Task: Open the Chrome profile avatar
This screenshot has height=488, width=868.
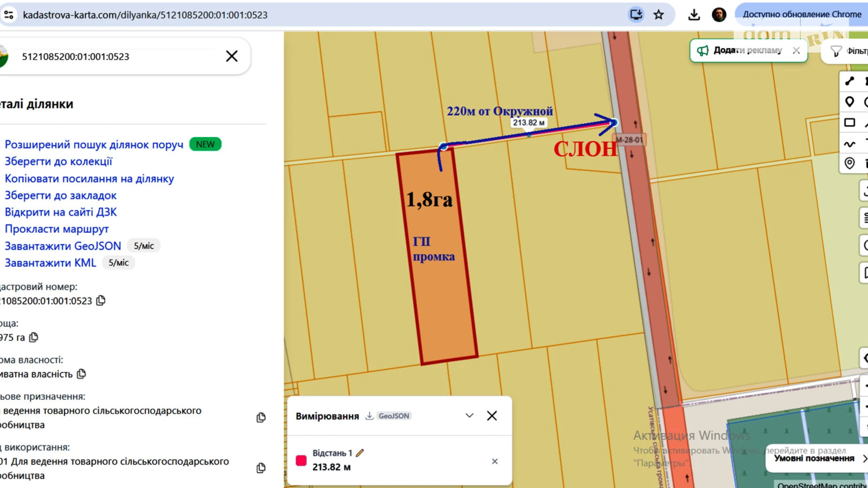Action: 719,15
